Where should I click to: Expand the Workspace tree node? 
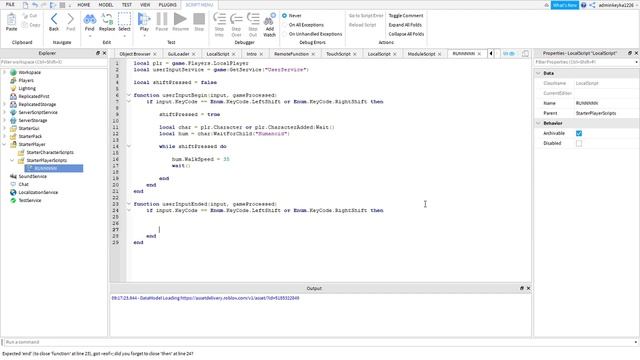click(x=4, y=72)
